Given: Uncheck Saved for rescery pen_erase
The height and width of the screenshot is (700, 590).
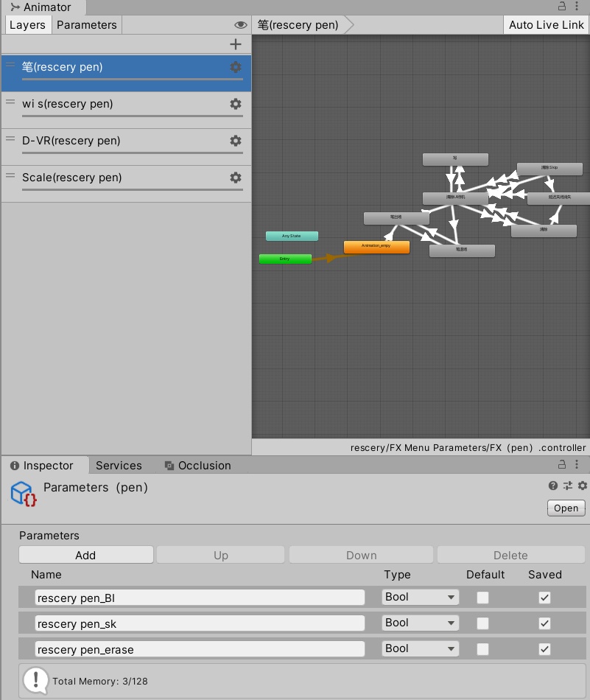Looking at the screenshot, I should (543, 648).
